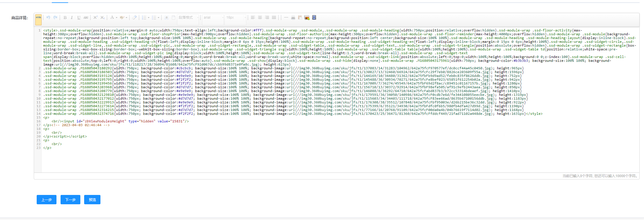This screenshot has height=220, width=644.
Task: Toggle underline formatting
Action: [79, 17]
